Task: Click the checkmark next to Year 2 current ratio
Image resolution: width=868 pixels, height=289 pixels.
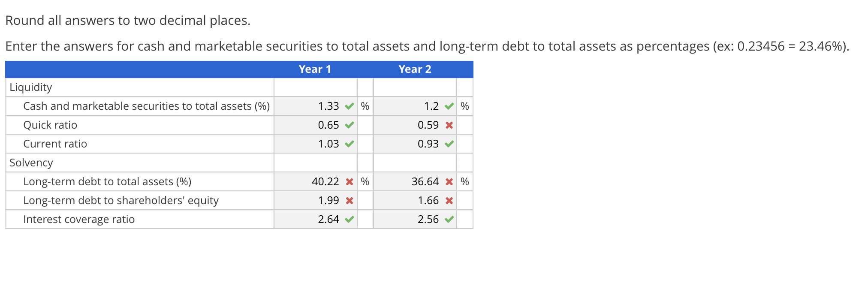Action: 449,144
